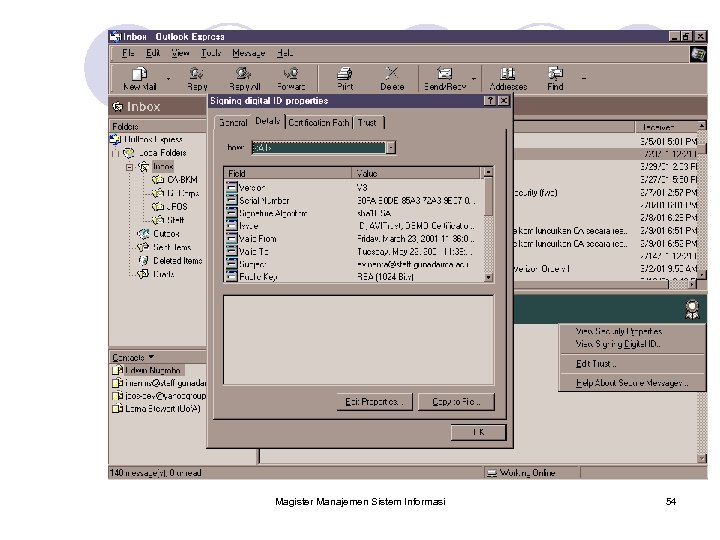
Task: Select View Signing Digital ID menu entry
Action: tap(618, 343)
